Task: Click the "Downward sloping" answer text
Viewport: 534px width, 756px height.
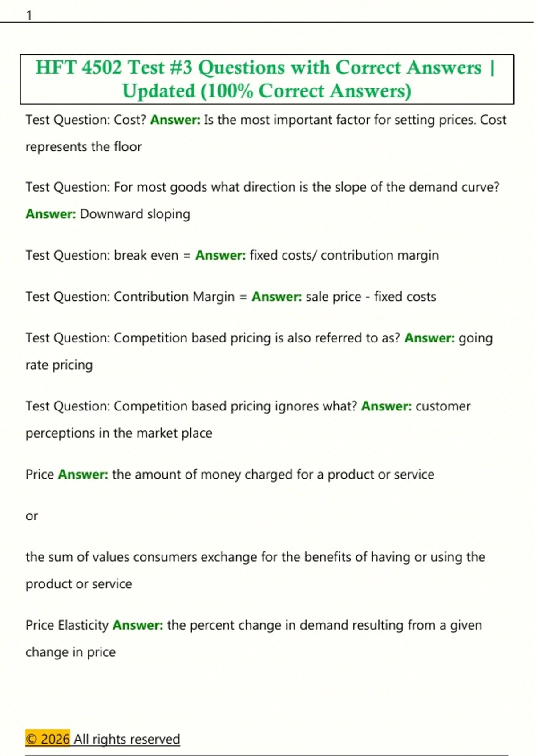Action: pyautogui.click(x=135, y=214)
